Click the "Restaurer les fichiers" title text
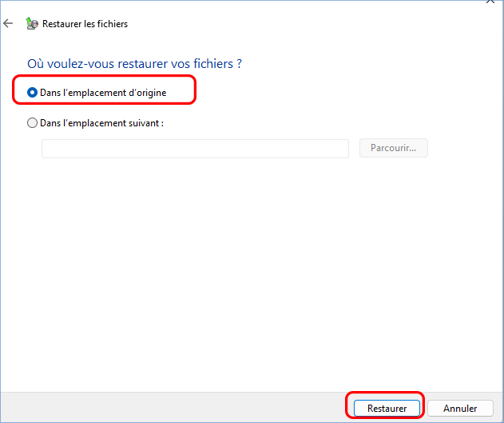Screen dimensions: 504x423 point(85,24)
